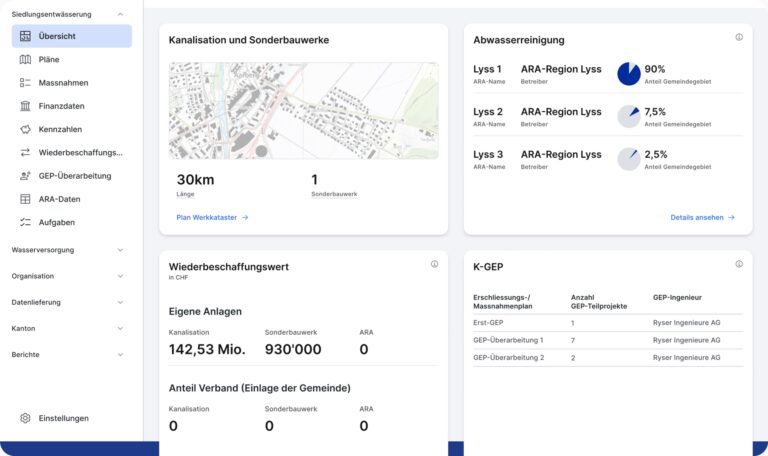Viewport: 768px width, 456px height.
Task: Click the Kanalisation map thumbnail
Action: click(x=303, y=110)
